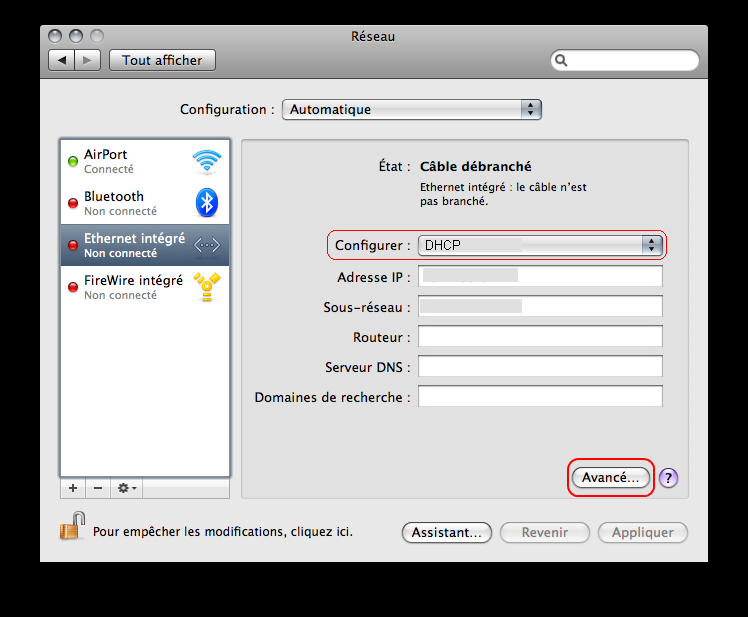Go forward with the right arrow toolbar button
Screen dimensions: 748x617
tap(87, 60)
